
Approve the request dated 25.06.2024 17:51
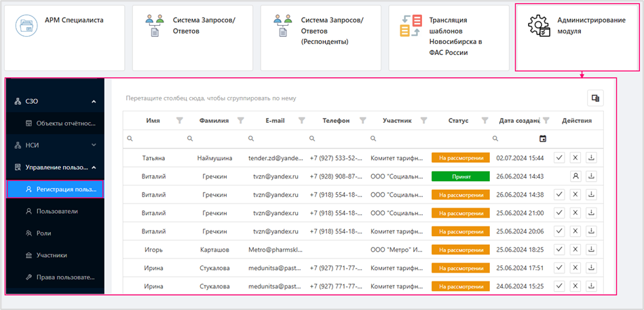click(x=559, y=268)
